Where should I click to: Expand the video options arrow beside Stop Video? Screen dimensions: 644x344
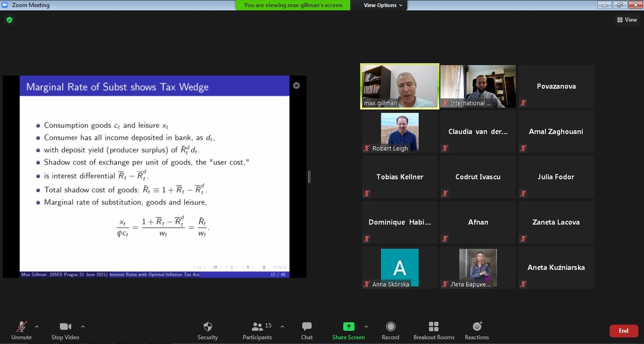point(83,327)
